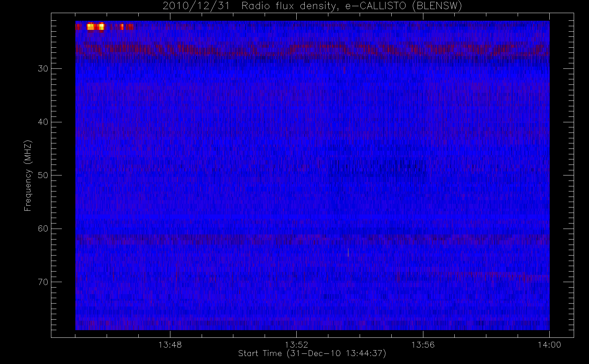The width and height of the screenshot is (589, 364).
Task: Click the "Frequency (MHZ)" y-axis label
Action: [28, 175]
